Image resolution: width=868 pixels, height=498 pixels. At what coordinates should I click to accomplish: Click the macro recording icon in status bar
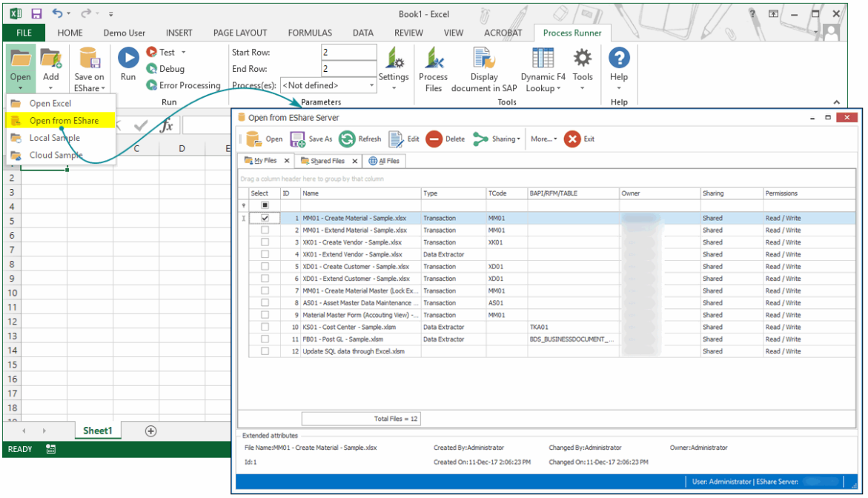(x=51, y=449)
